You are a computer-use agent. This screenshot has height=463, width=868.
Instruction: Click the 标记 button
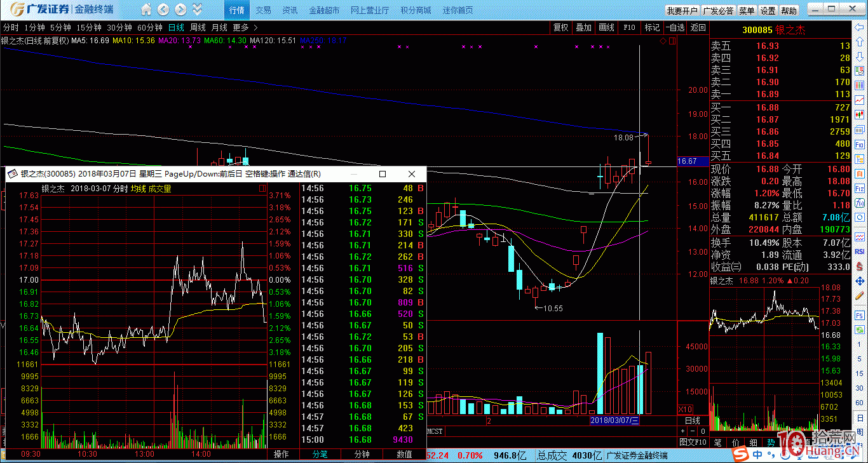[652, 28]
